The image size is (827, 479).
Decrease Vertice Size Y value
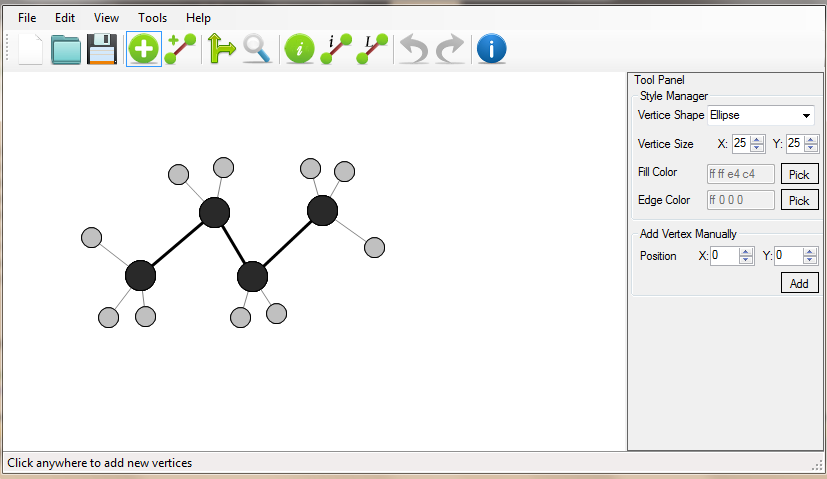[x=811, y=148]
